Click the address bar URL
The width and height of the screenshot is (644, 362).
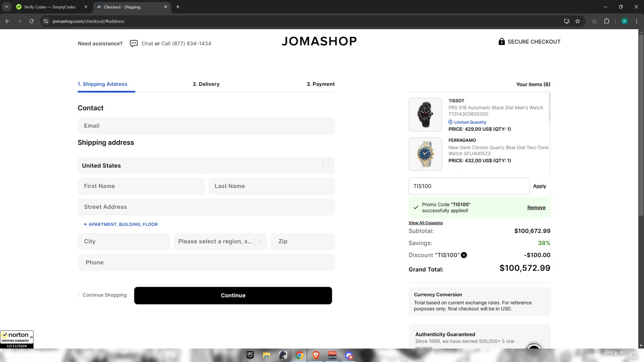[x=88, y=21]
